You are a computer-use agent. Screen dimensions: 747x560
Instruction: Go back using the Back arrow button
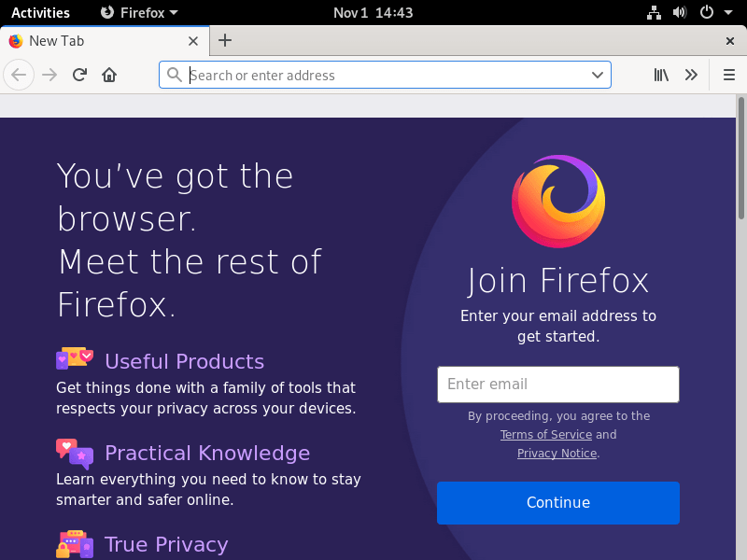pyautogui.click(x=19, y=75)
